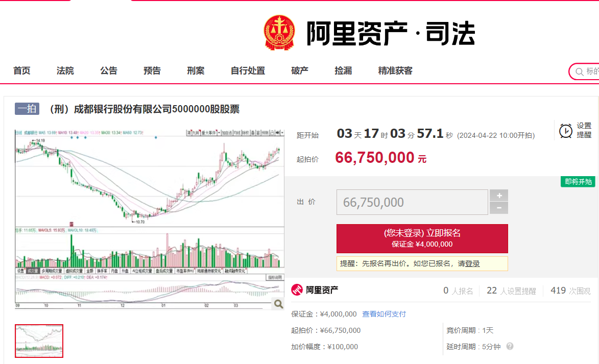This screenshot has width=599, height=364.
Task: Click the Ali Assets judicial emblem logo
Action: click(x=279, y=33)
